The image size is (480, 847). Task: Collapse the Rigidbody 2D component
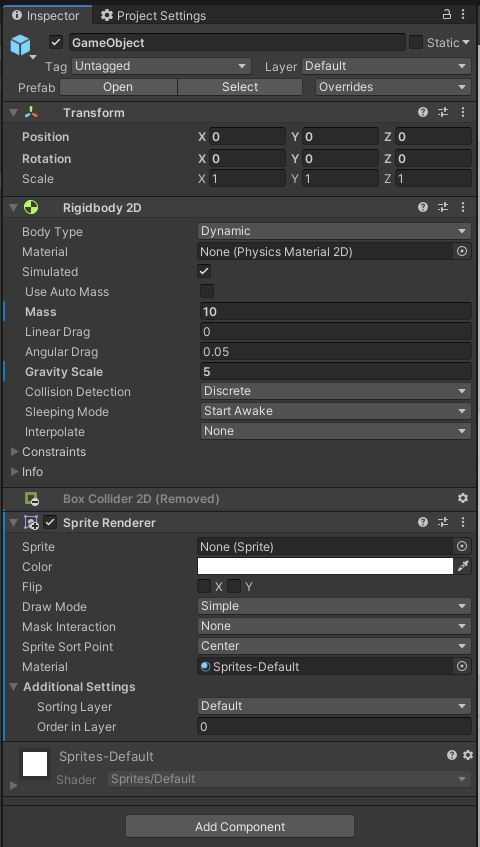(x=14, y=207)
